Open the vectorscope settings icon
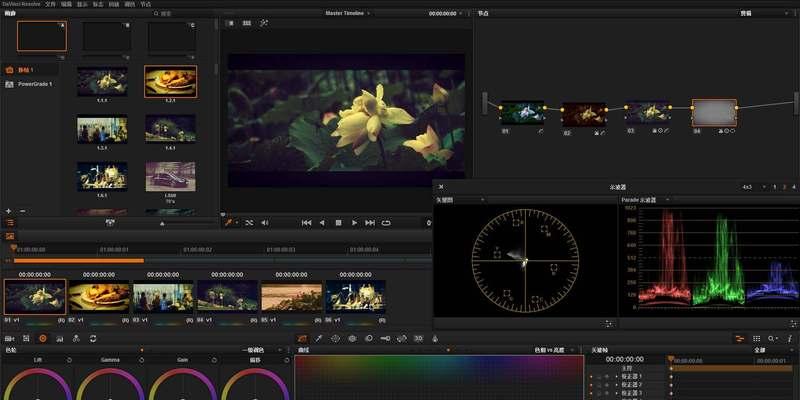This screenshot has height=400, width=800. [x=609, y=323]
